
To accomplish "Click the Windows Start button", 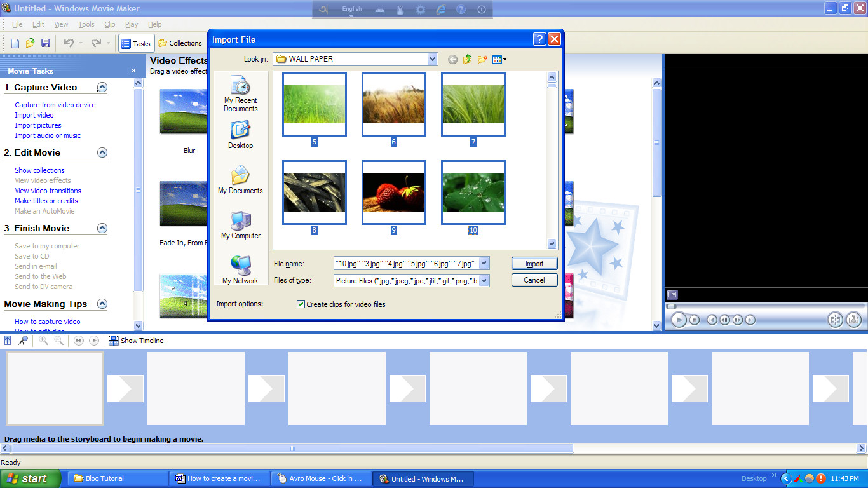I will (31, 478).
